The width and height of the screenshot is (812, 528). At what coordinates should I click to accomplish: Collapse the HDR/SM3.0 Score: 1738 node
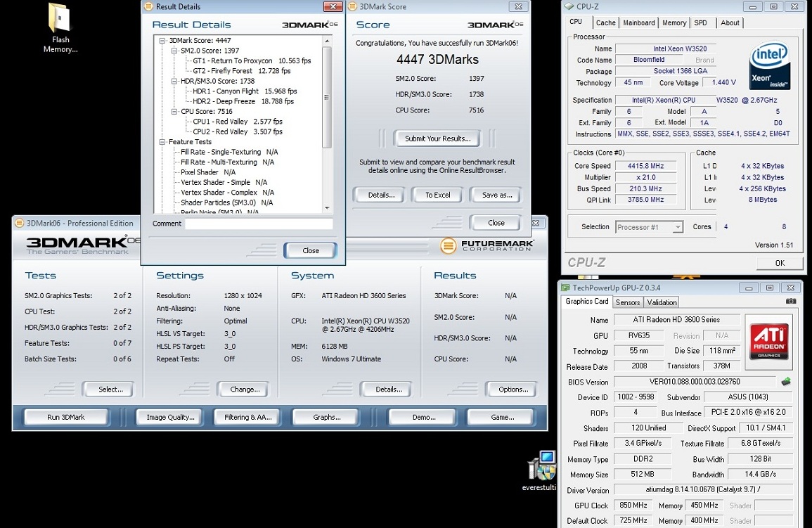174,82
